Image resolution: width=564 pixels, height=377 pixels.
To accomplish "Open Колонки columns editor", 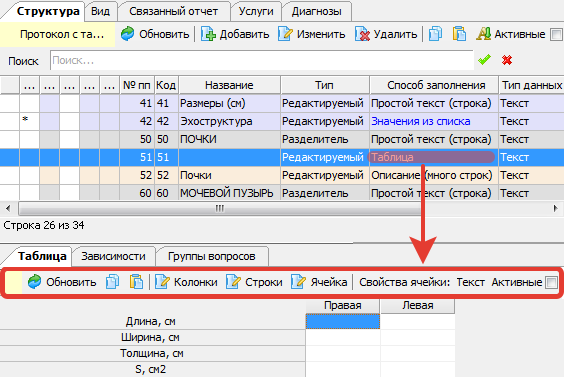I will coord(186,282).
